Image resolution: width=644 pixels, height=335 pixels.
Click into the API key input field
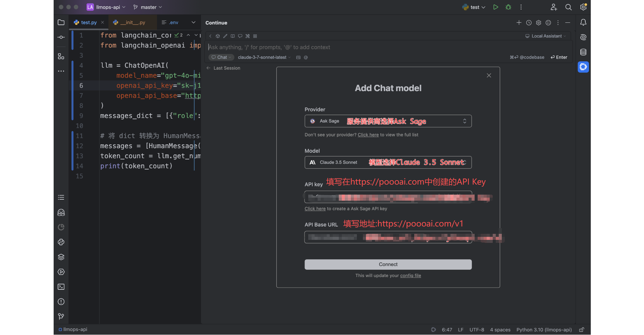[388, 197]
